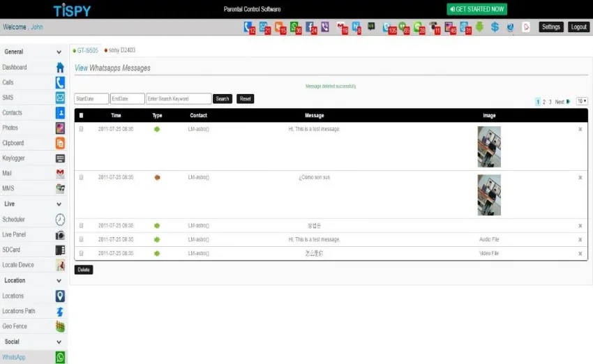Open the image thumbnail in the '¿Como son sus' row
This screenshot has width=593, height=364.
[x=489, y=195]
